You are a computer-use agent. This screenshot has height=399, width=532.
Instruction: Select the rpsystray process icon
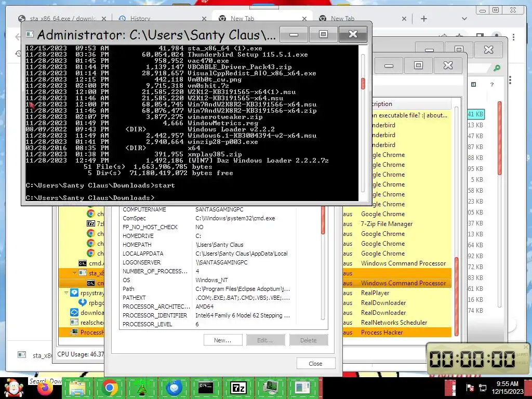point(74,293)
